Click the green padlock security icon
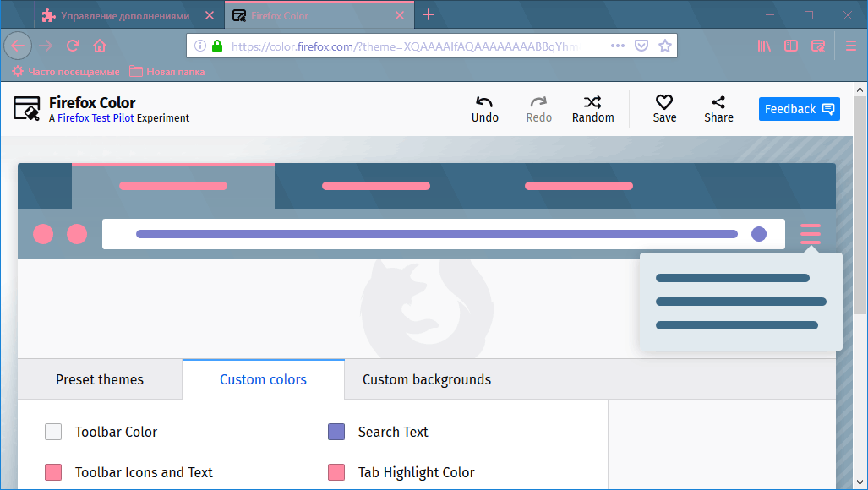 [217, 46]
